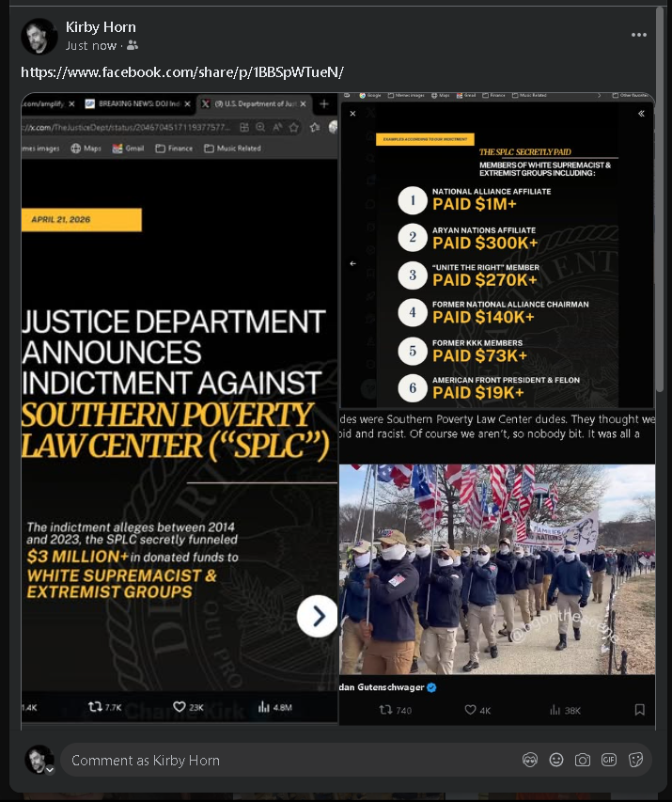Click the Maps bookmark
Screen dimensions: 672x802
click(86, 149)
